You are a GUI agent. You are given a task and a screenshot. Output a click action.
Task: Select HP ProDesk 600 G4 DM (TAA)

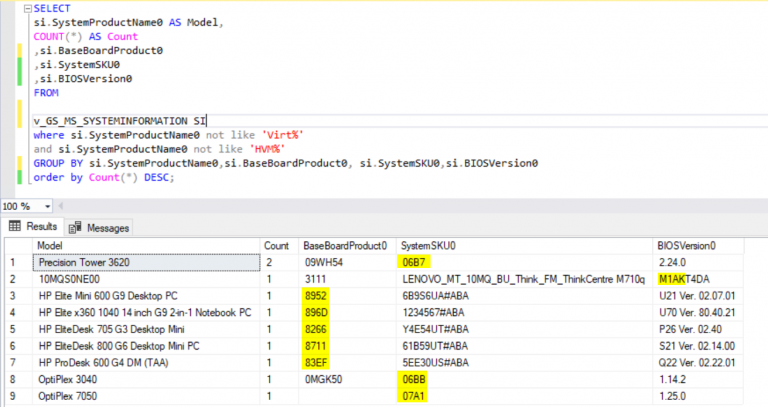(146, 362)
